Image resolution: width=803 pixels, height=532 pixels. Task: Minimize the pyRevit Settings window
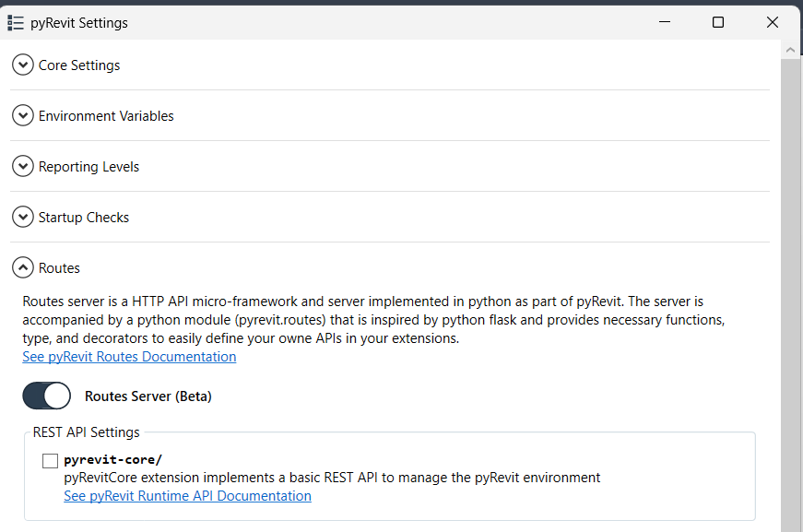tap(665, 22)
